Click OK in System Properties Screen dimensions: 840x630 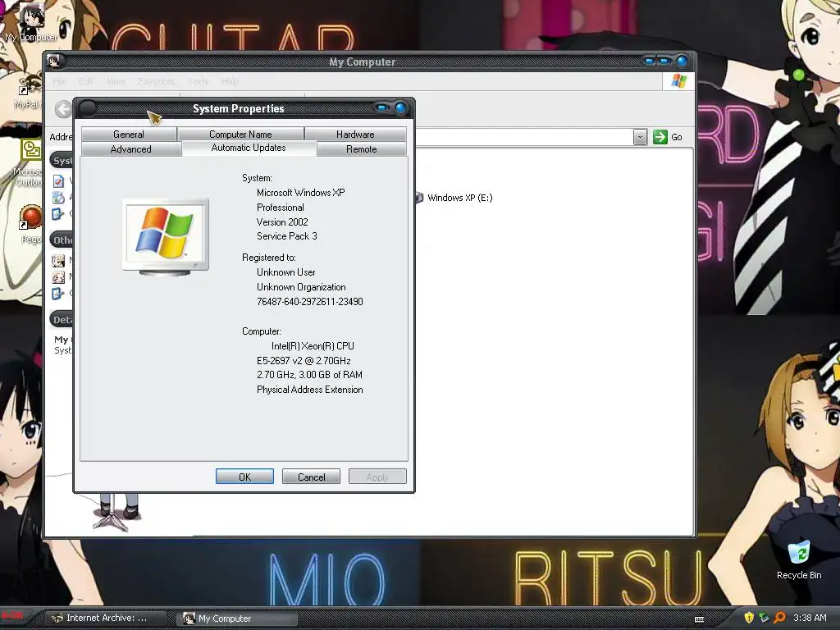[244, 477]
